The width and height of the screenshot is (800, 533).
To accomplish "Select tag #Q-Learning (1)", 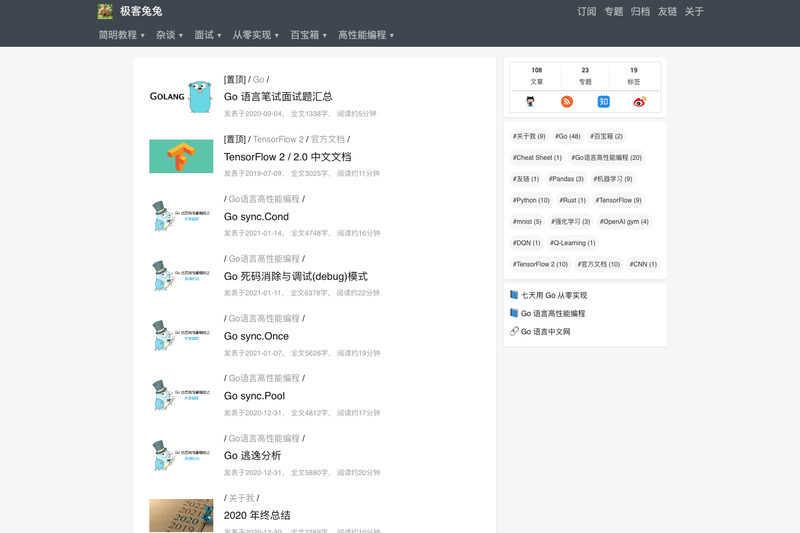I will [572, 243].
